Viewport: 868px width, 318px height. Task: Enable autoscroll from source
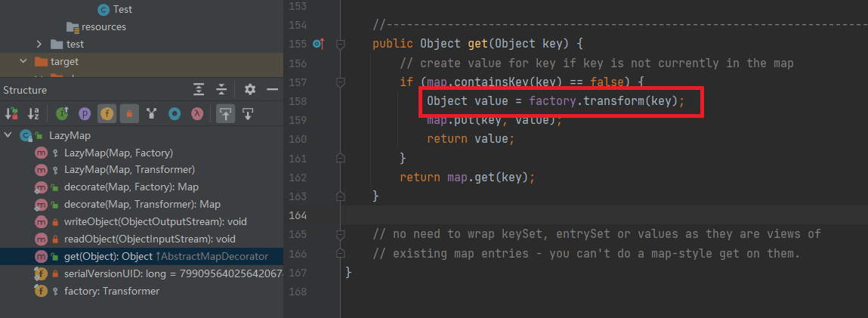[x=248, y=114]
